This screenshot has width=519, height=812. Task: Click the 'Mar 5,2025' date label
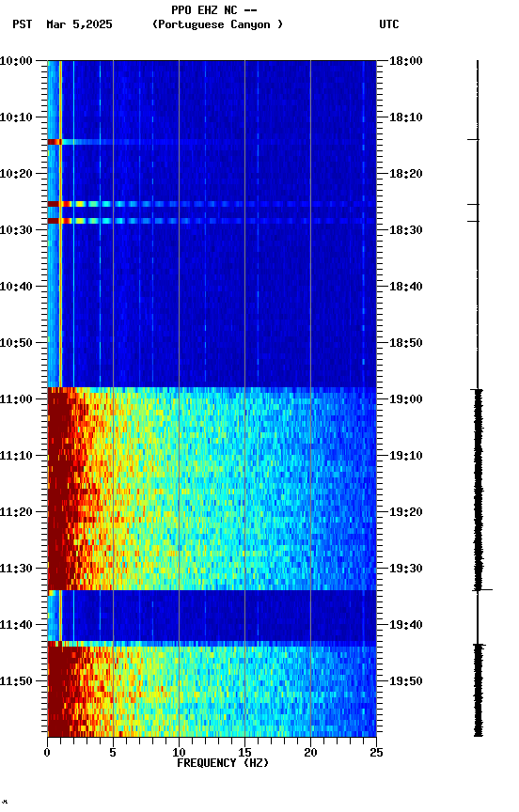click(x=79, y=24)
